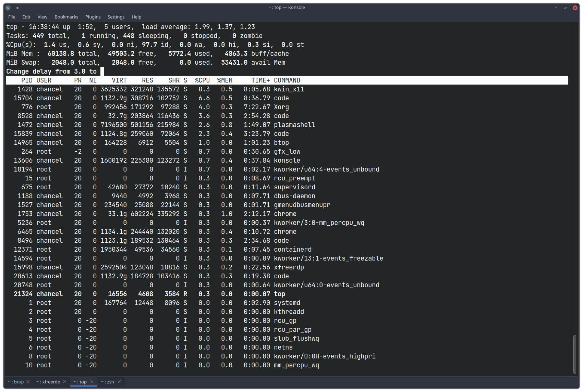Close the xfreerdp tab
This screenshot has width=583, height=392.
(64, 382)
